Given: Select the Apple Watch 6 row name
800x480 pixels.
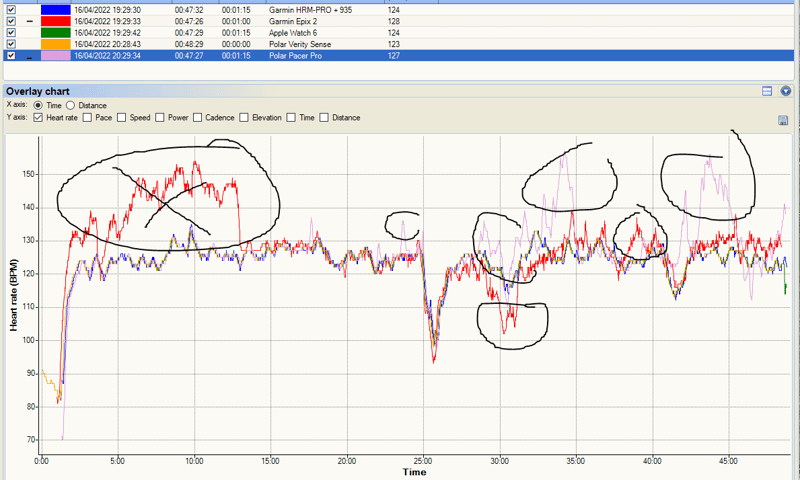Looking at the screenshot, I should 293,33.
